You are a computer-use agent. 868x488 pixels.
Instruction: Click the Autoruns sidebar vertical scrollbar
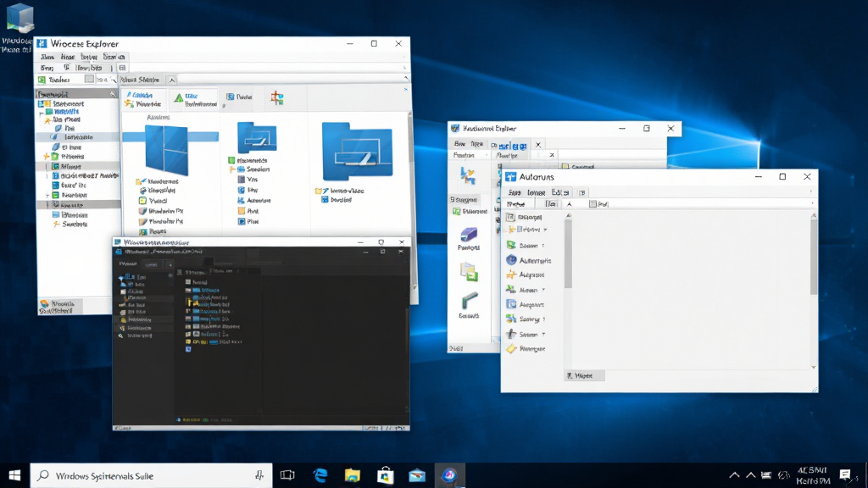(568, 252)
